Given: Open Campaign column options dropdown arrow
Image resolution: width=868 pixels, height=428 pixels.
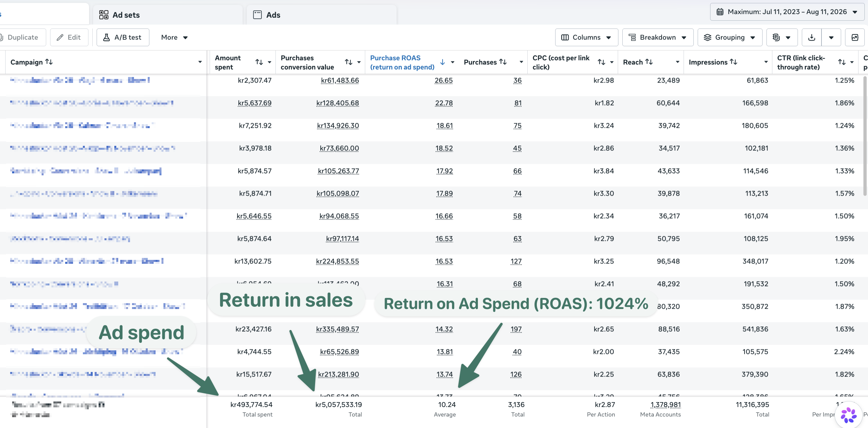Looking at the screenshot, I should click(200, 62).
